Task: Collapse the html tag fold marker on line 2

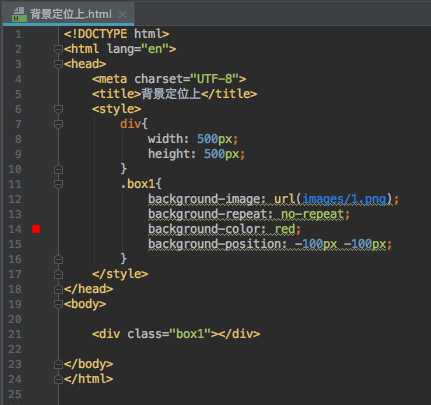Action: click(58, 49)
